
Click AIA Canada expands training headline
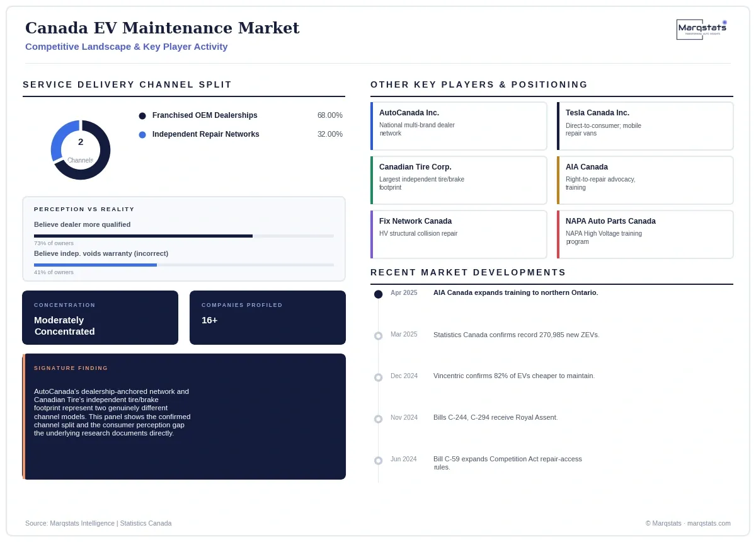click(x=515, y=292)
